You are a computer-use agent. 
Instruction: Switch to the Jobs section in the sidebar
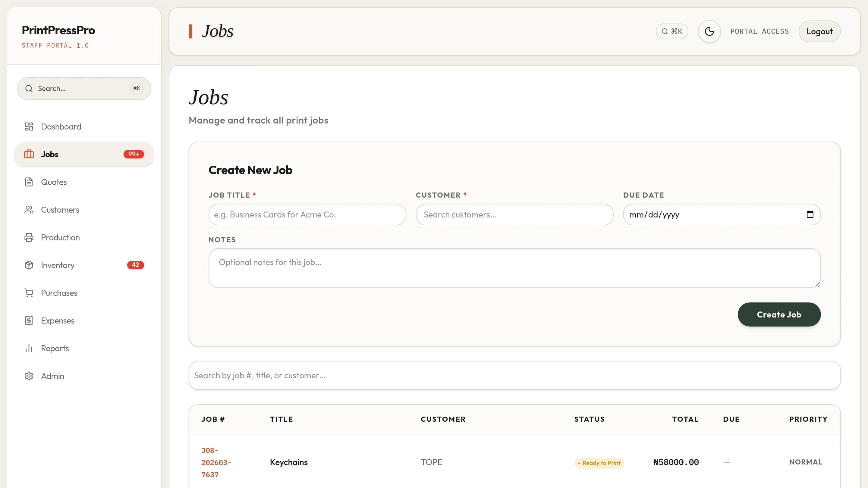[49, 154]
